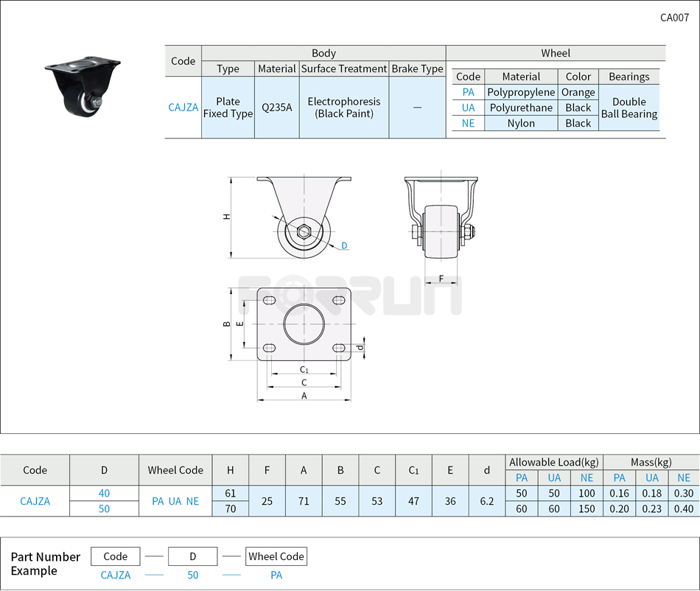Click the black caster product photo

point(83,85)
